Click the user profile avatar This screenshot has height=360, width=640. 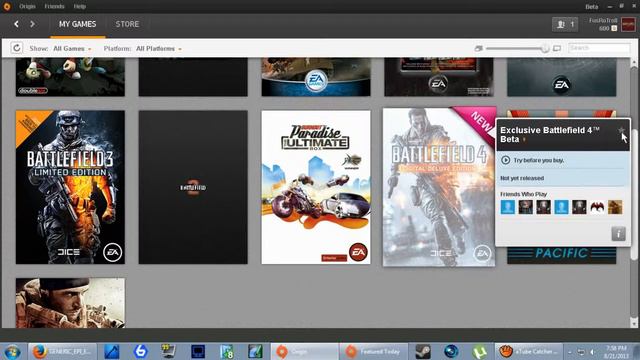click(628, 24)
